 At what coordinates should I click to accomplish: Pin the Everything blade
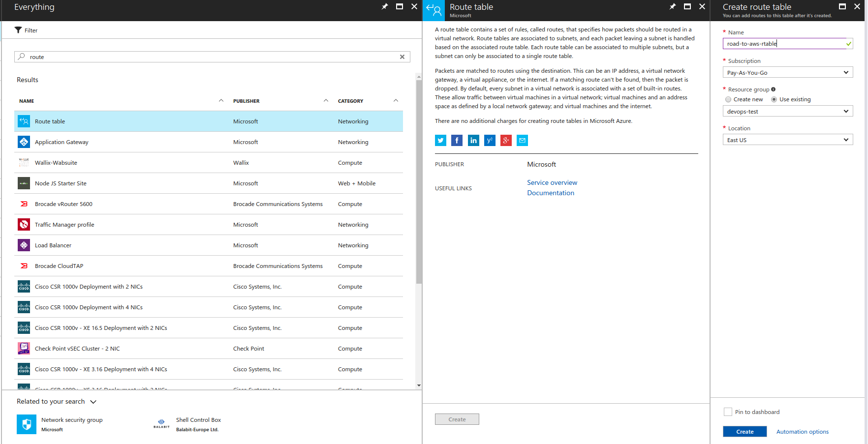tap(385, 6)
